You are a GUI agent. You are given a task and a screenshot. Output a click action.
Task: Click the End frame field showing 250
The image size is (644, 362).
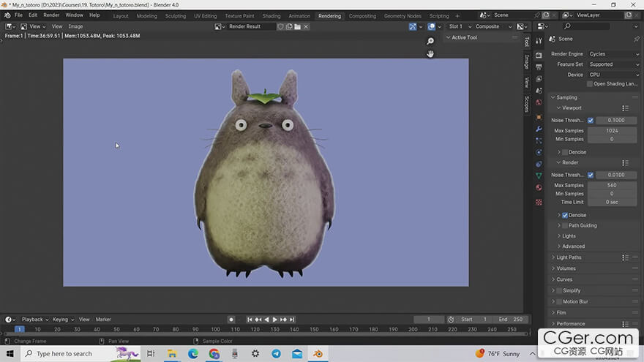tap(511, 320)
